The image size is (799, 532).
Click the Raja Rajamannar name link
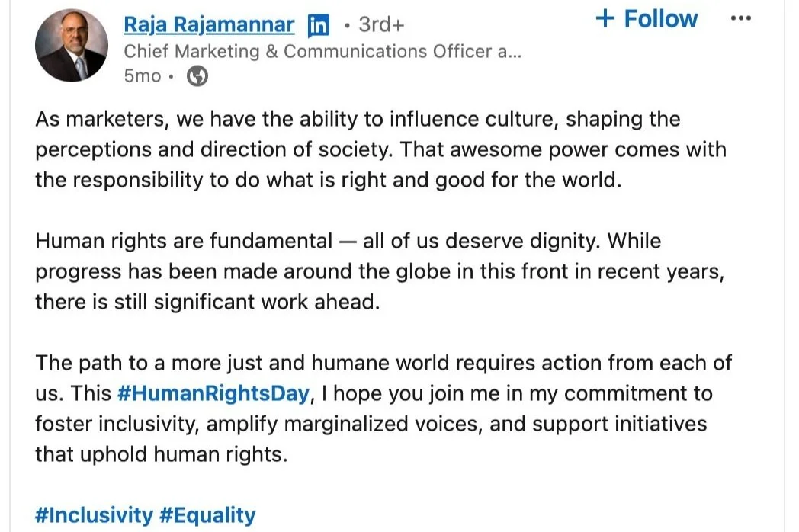point(209,24)
